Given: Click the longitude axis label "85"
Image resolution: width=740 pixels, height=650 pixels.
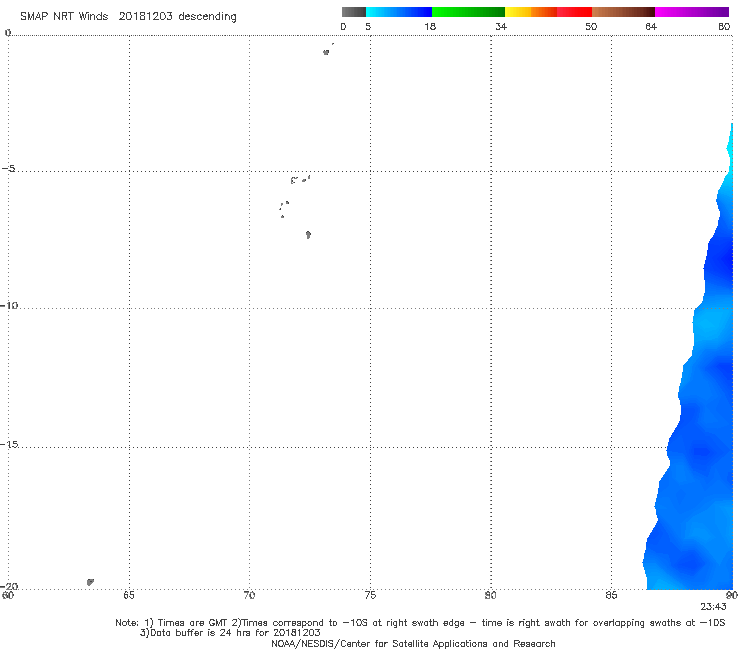Looking at the screenshot, I should (611, 595).
